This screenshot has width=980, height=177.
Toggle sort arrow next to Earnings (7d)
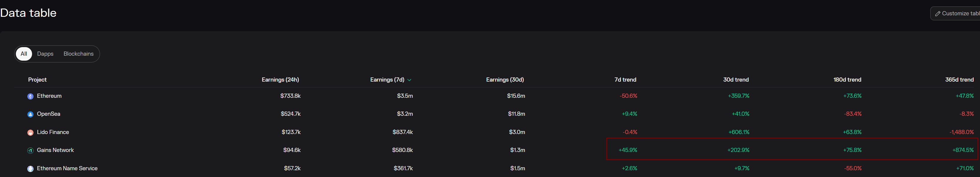tap(409, 80)
